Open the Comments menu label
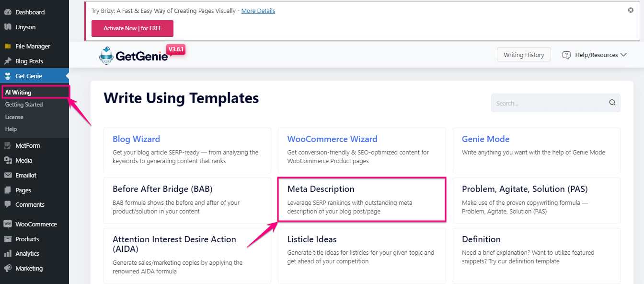 click(x=30, y=205)
